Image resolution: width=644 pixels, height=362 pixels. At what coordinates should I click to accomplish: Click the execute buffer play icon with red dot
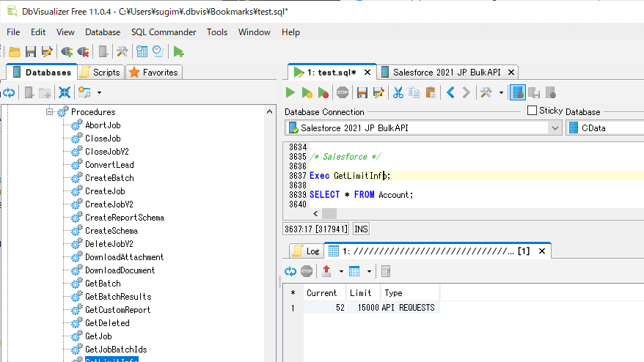click(x=323, y=93)
